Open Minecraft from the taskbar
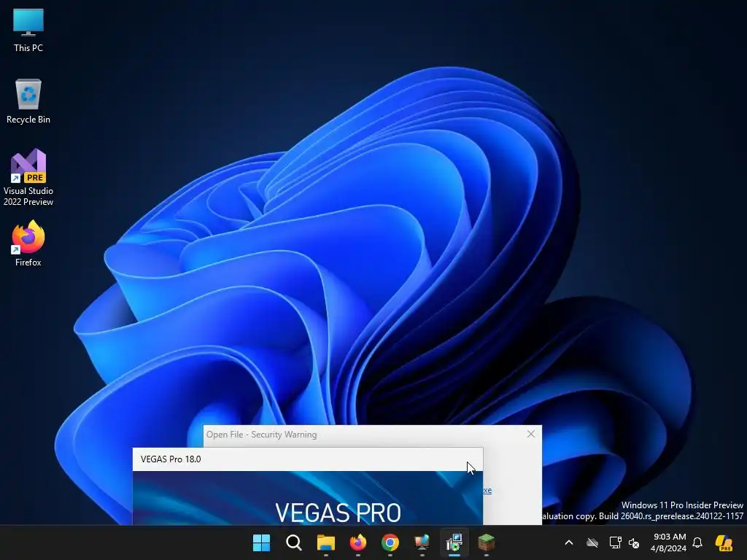This screenshot has height=560, width=747. click(x=487, y=542)
